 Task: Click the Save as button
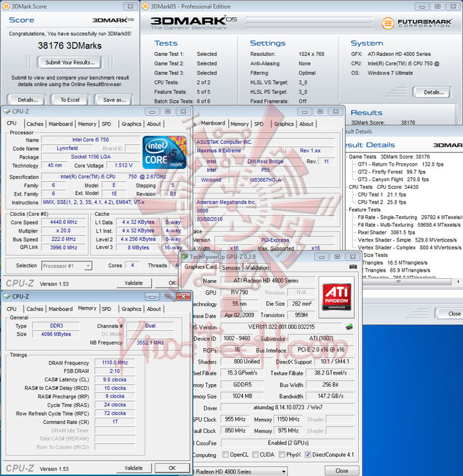tap(114, 100)
